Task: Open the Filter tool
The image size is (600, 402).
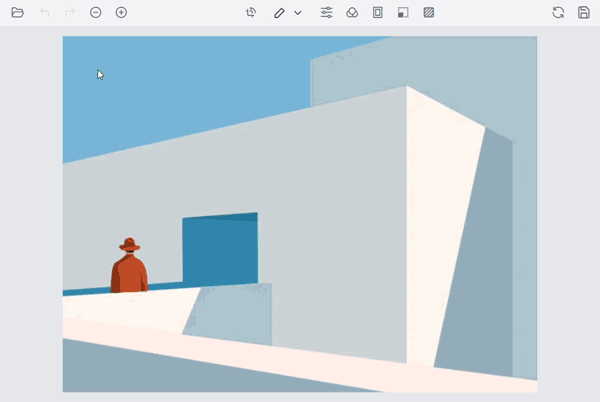Action: click(x=352, y=13)
